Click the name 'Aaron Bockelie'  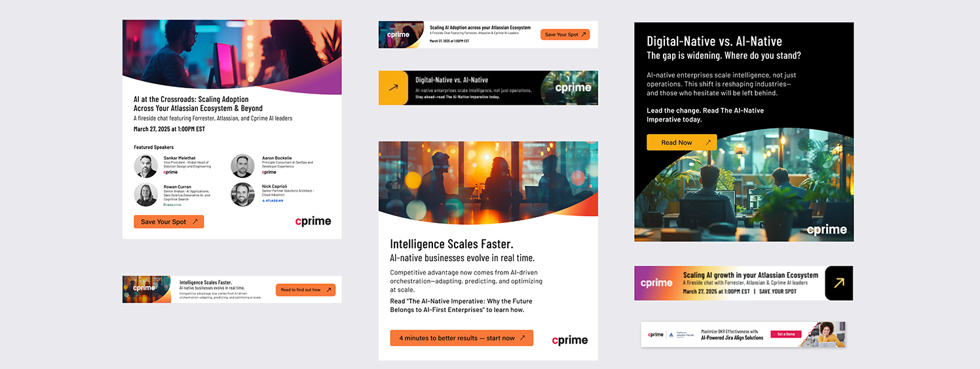[277, 158]
